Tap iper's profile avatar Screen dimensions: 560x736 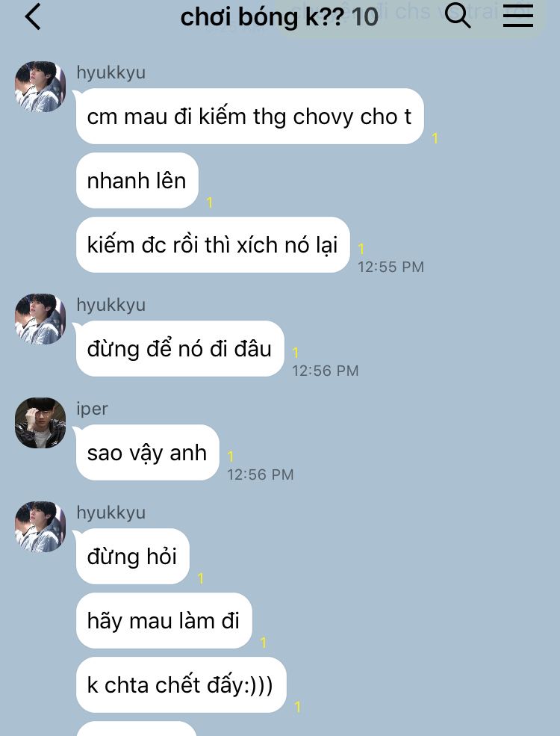coord(40,423)
